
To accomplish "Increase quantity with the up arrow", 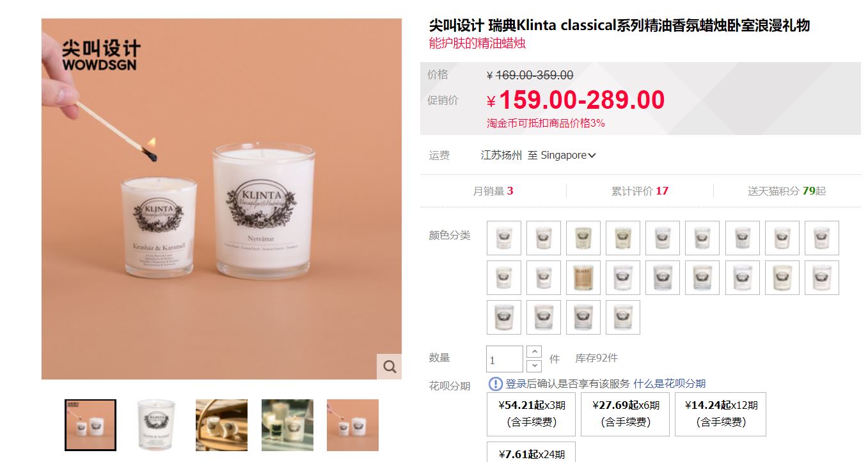I will click(534, 352).
